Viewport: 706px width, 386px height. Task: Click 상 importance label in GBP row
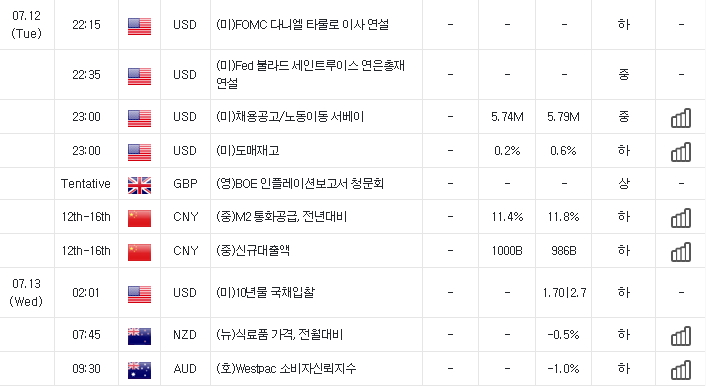pyautogui.click(x=624, y=183)
